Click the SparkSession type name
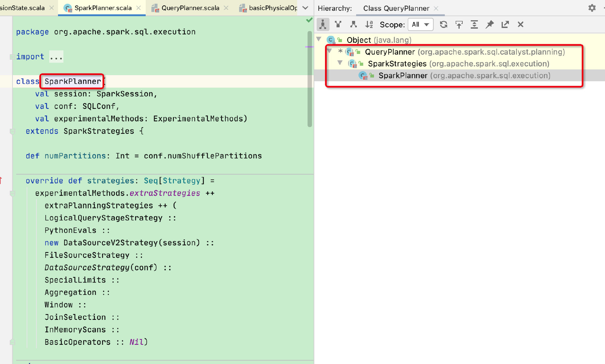The width and height of the screenshot is (605, 364). pos(125,94)
